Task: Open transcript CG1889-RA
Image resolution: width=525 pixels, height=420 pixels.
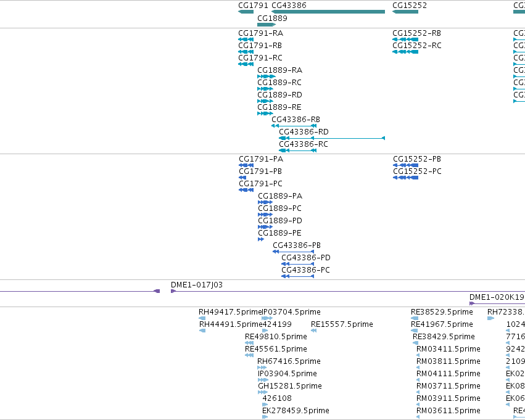Action: click(x=279, y=70)
